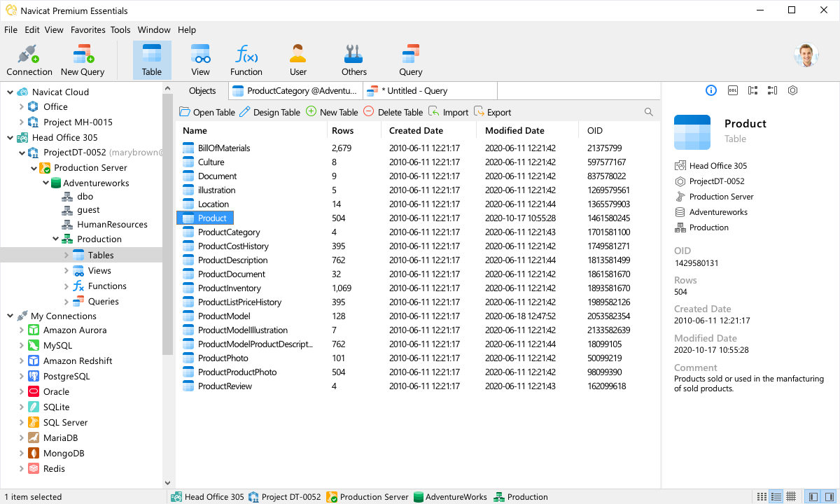Click the navigation pane scroll down arrow
The width and height of the screenshot is (840, 504).
167,483
